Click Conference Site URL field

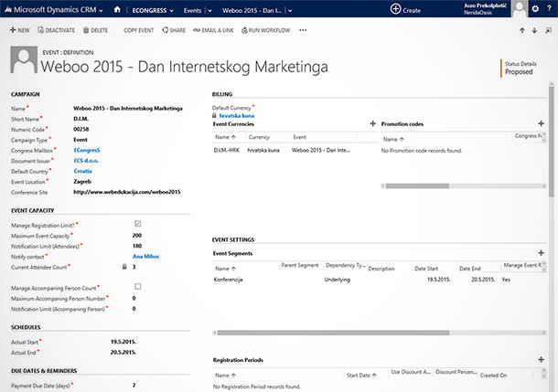[127, 192]
